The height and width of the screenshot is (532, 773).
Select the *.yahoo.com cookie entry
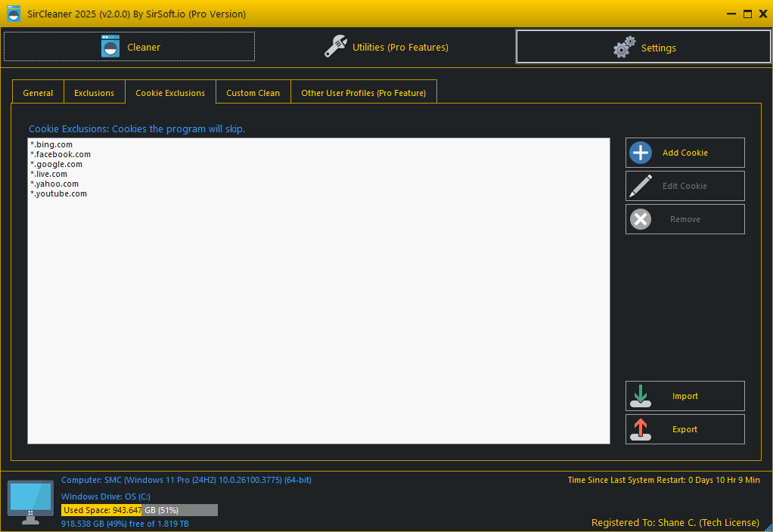(x=54, y=184)
